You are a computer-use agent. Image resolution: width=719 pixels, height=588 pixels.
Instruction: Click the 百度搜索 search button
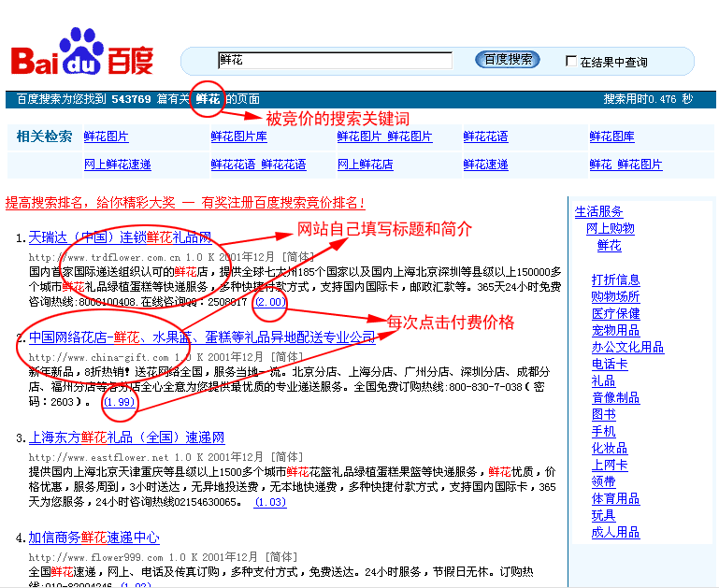click(x=509, y=60)
